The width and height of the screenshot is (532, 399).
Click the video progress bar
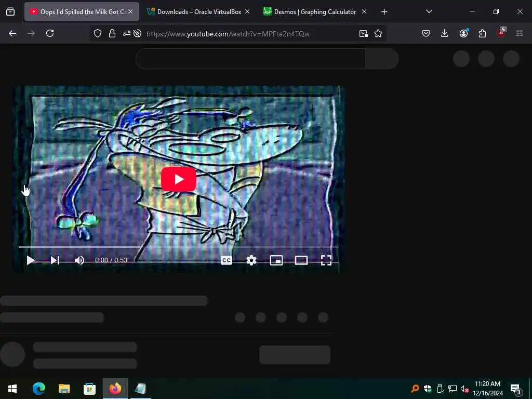tap(179, 247)
